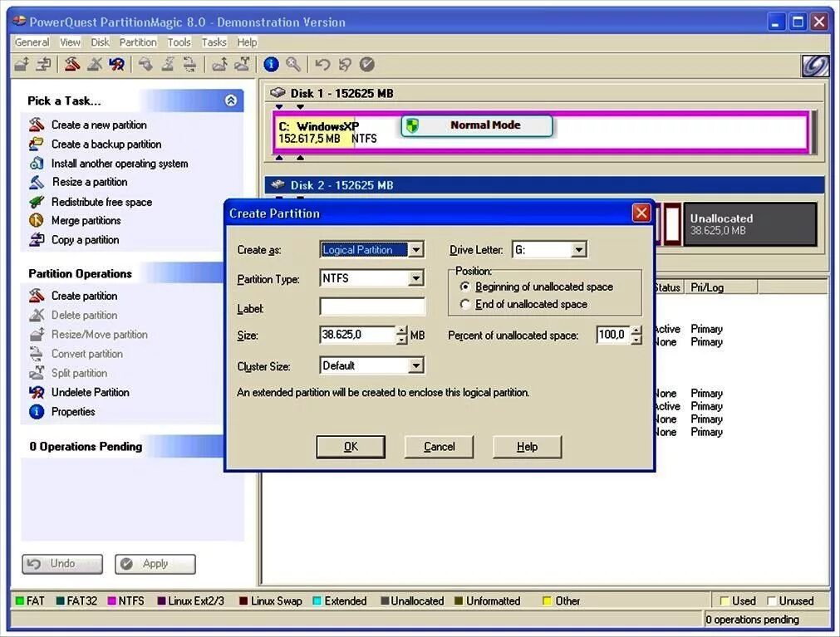Click icon beside Install another operating system

[37, 164]
